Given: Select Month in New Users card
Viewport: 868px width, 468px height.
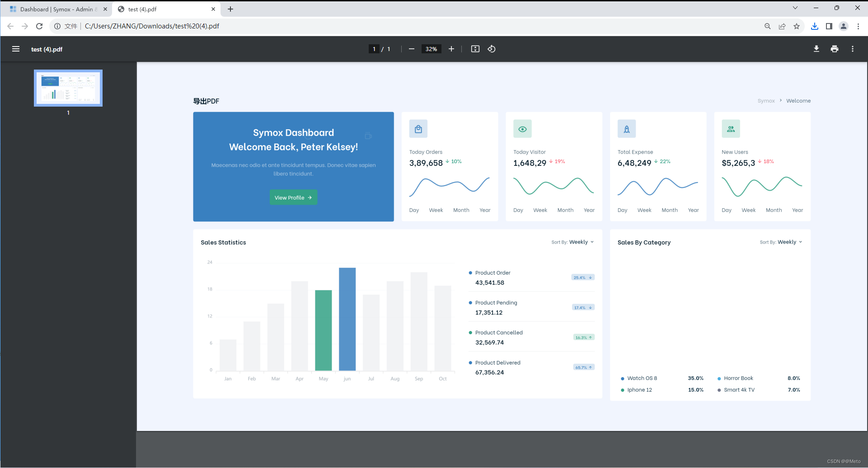Looking at the screenshot, I should [774, 210].
